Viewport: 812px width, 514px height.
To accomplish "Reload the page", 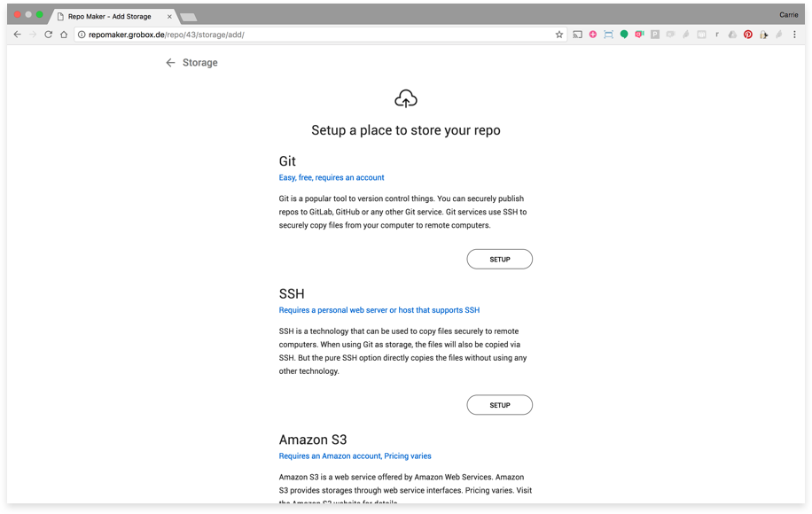I will coord(48,35).
